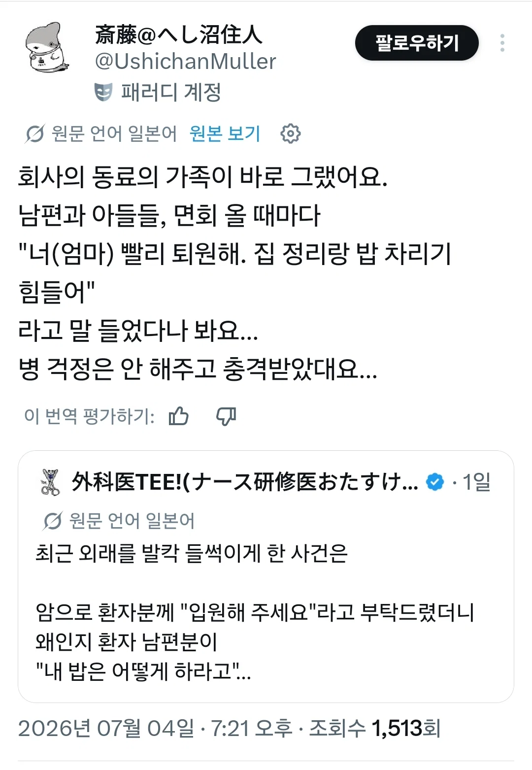This screenshot has height=770, width=532.
Task: Click the 패러디 계정 parody mask icon
Action: tap(103, 92)
